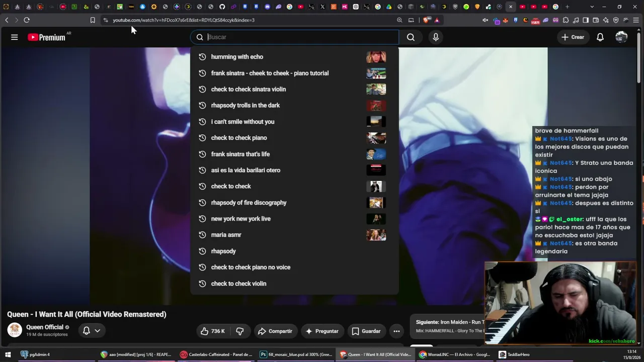Viewport: 644px width, 362px height.
Task: Dislike the Queen video
Action: coord(240,331)
